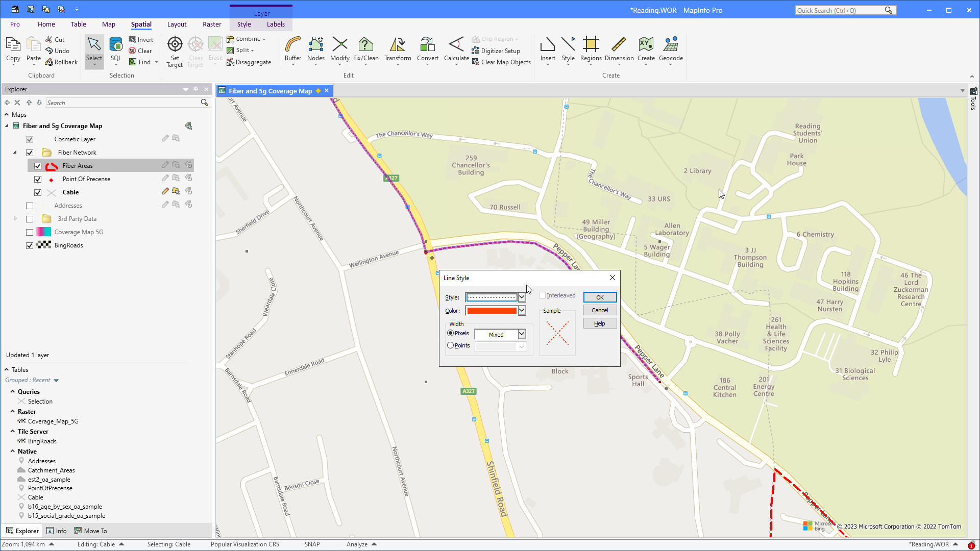Viewport: 980px width, 551px height.
Task: Click the pencil edit icon for the Cable layer
Action: click(165, 191)
